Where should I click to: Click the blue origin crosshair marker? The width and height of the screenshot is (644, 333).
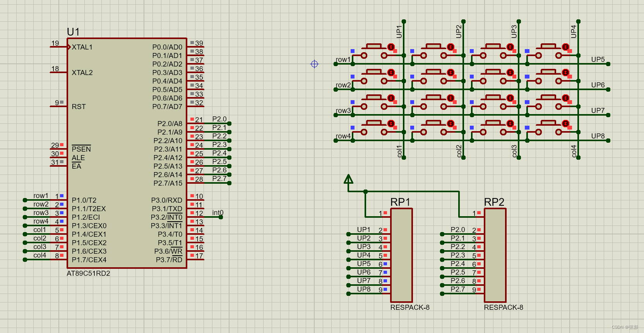click(x=314, y=64)
